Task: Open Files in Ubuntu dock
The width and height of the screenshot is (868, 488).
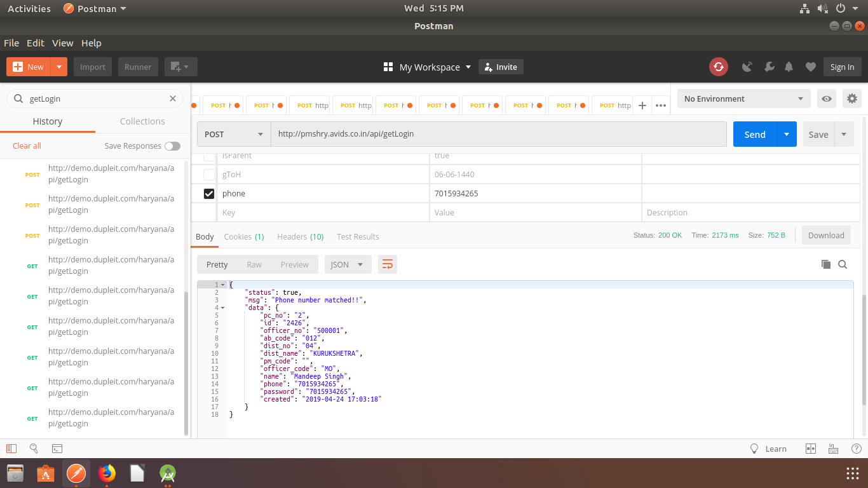Action: [x=15, y=473]
